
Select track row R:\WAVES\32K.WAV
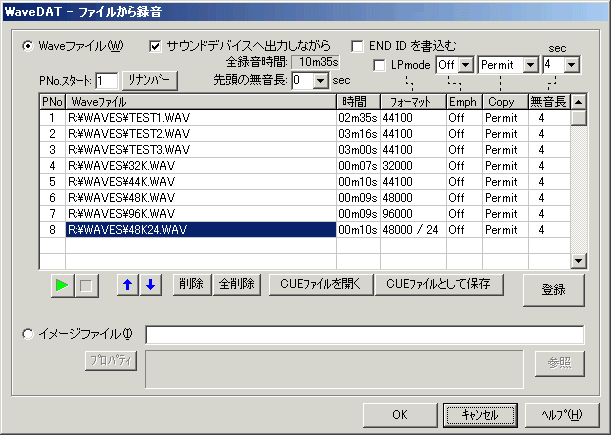click(200, 165)
